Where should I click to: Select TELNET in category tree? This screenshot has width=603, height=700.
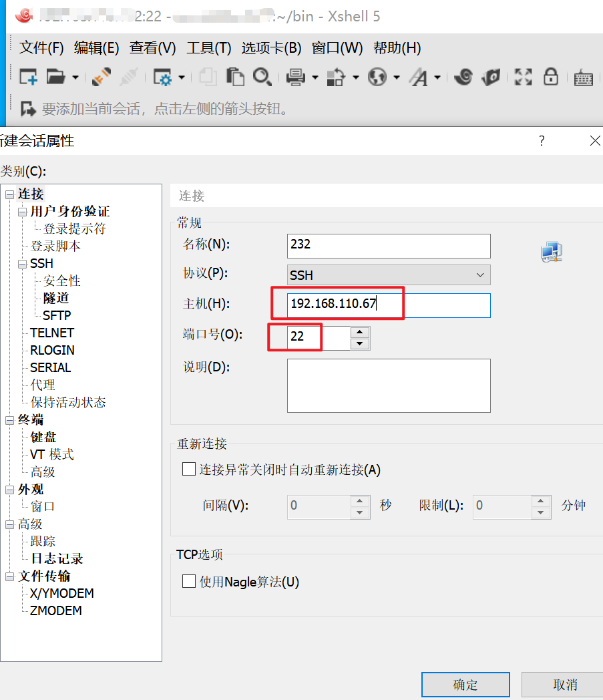(x=52, y=333)
